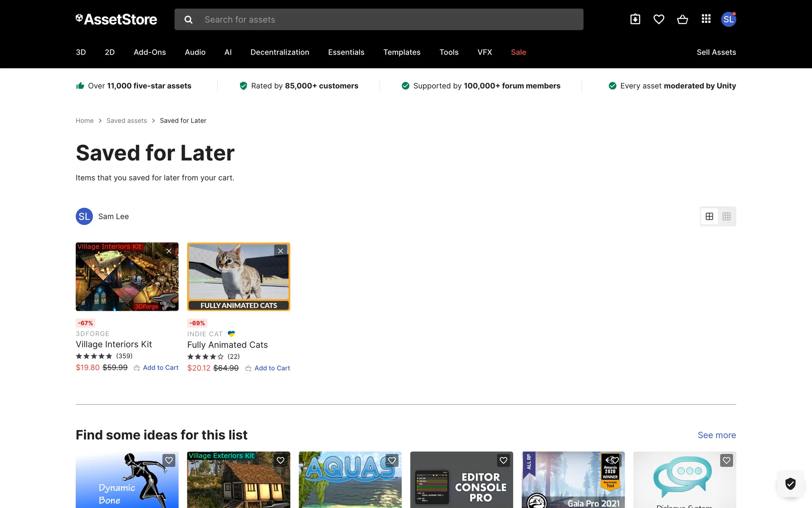Add Fully Animated Cats to cart
Screen dimensions: 812x508
click(272, 368)
